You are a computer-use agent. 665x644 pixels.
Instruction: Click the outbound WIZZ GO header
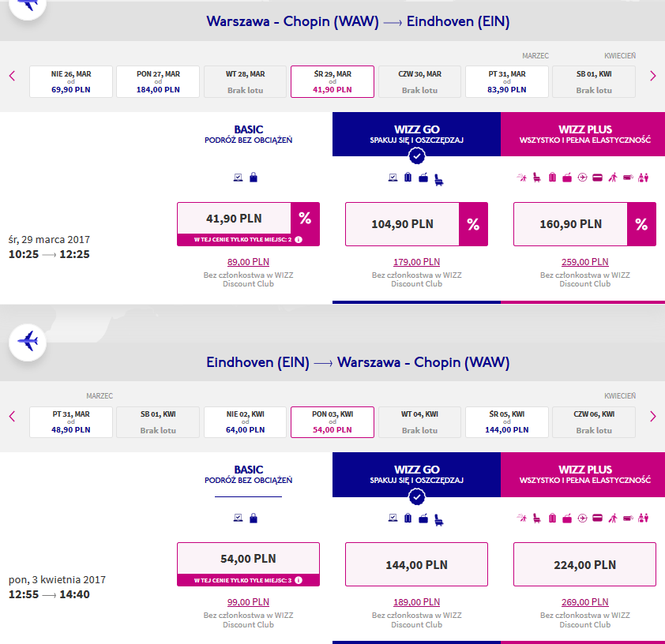(x=416, y=134)
